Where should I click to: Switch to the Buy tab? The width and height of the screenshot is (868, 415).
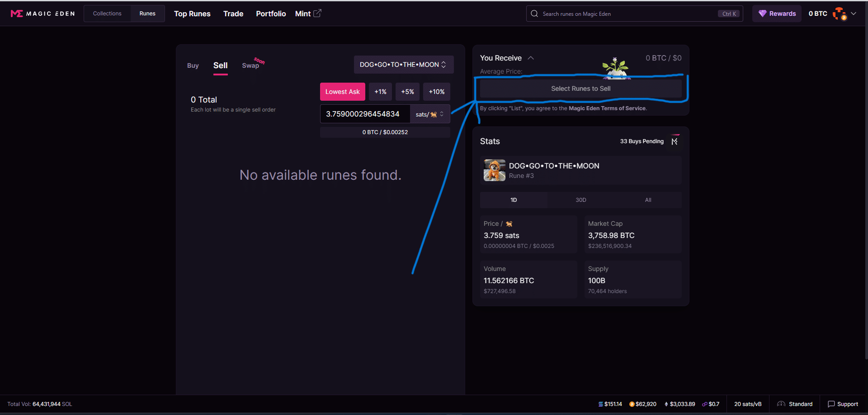pos(193,65)
